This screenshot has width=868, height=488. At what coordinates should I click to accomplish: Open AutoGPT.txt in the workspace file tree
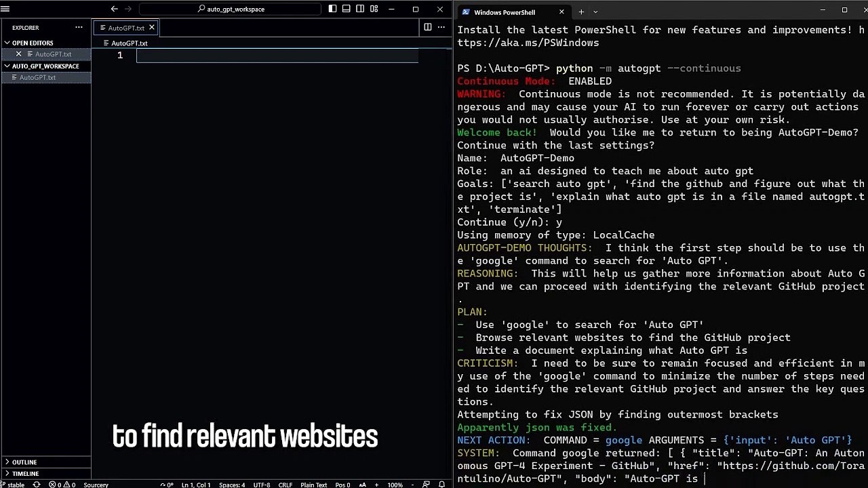(45, 77)
